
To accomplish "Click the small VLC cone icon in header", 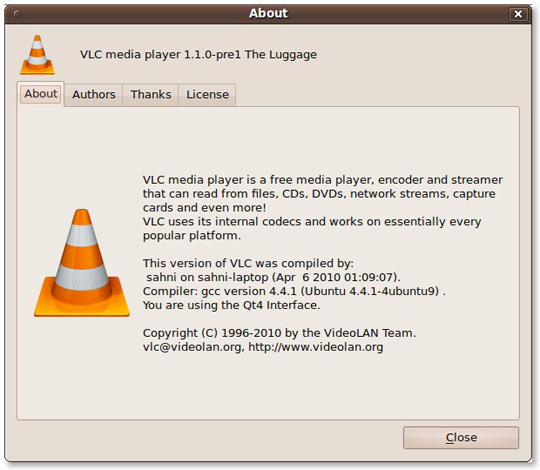I will click(38, 54).
